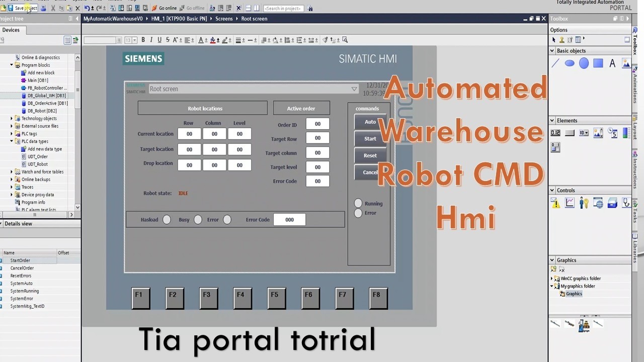This screenshot has width=644, height=362.
Task: Select the Alarm view control
Action: [555, 203]
